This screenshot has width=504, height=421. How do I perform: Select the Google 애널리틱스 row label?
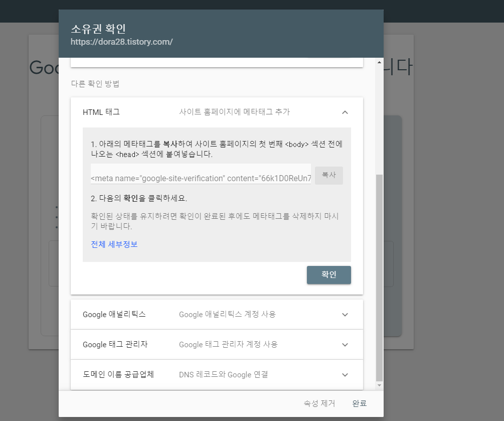coord(114,314)
